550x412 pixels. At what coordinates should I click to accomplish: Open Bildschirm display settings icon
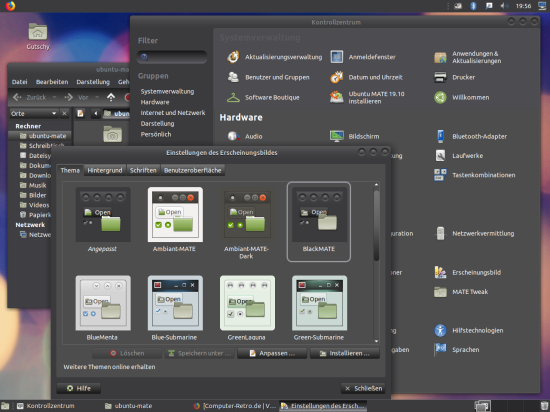click(337, 136)
